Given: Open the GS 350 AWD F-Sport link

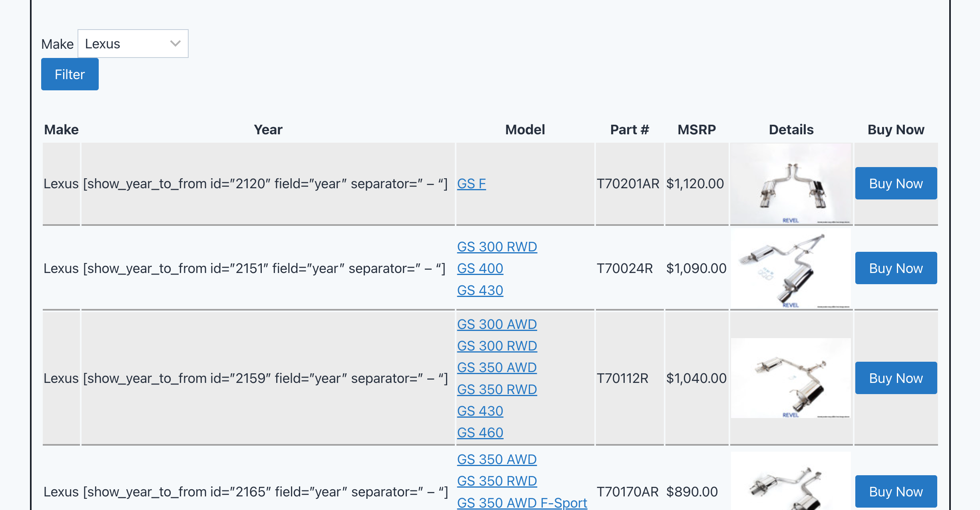Looking at the screenshot, I should [522, 502].
